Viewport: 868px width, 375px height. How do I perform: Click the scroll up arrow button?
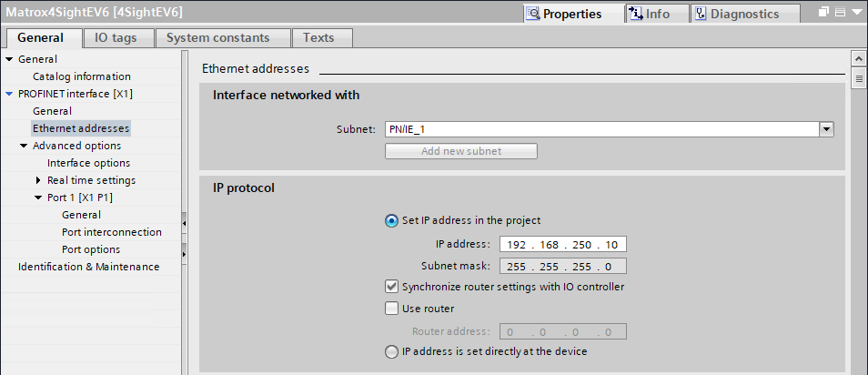coord(858,60)
